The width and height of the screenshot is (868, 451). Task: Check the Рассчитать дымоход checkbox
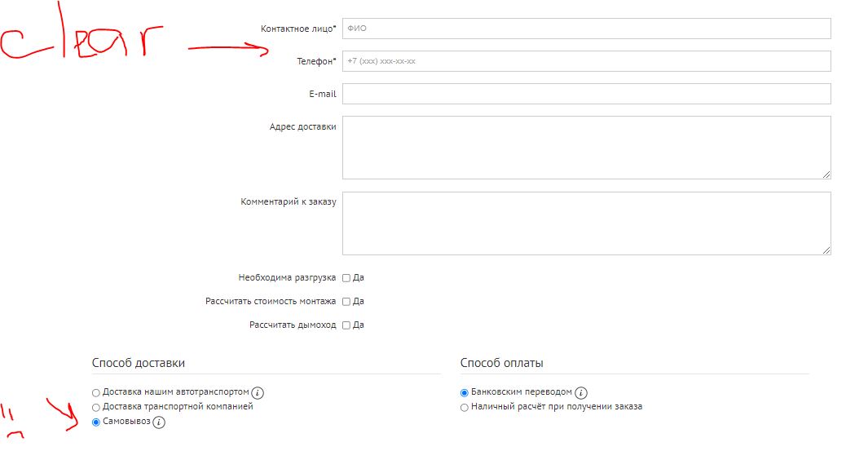point(346,325)
